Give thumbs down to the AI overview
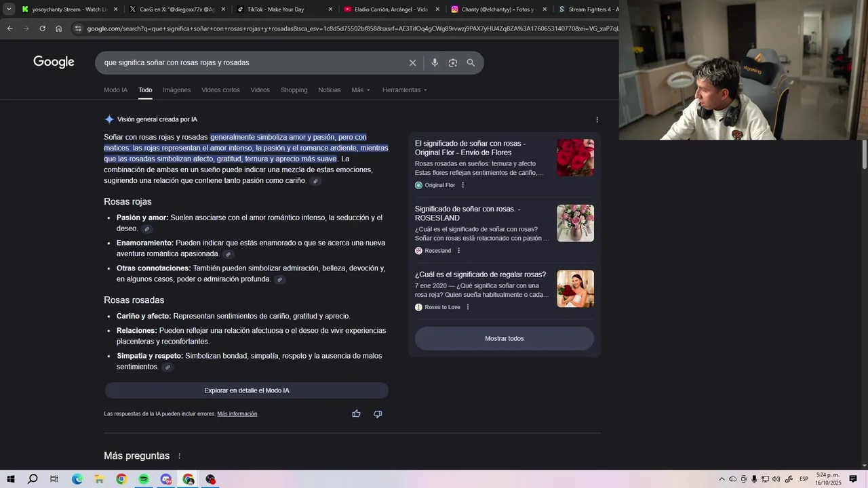868x488 pixels. coord(378,413)
